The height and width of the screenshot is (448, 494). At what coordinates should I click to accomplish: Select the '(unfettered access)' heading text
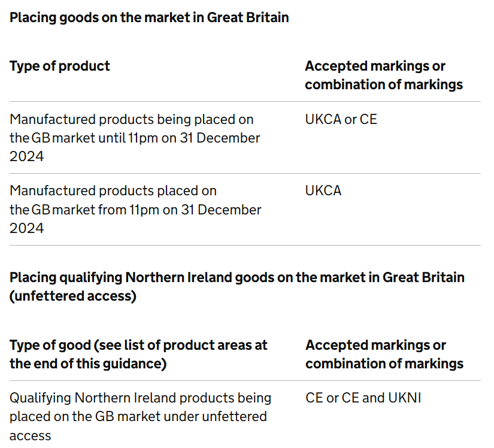click(73, 296)
